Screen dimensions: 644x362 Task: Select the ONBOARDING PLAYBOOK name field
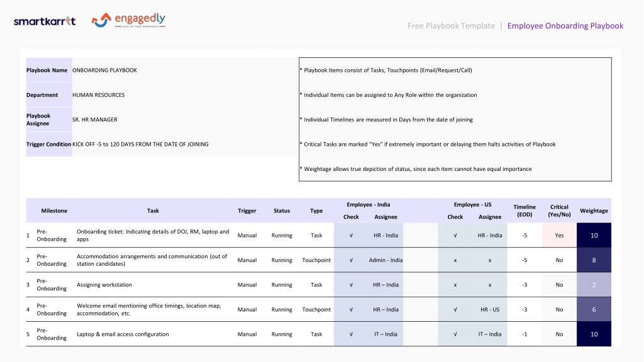(x=185, y=70)
